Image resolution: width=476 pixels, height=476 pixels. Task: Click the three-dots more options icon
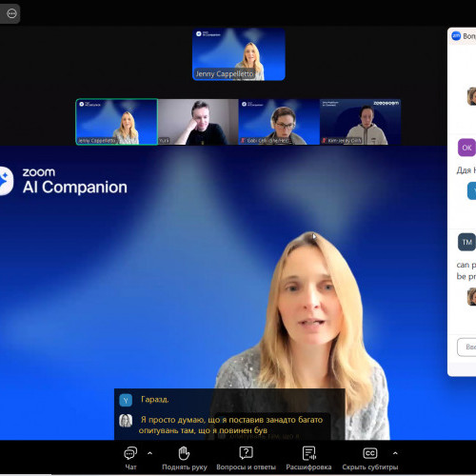click(x=11, y=13)
